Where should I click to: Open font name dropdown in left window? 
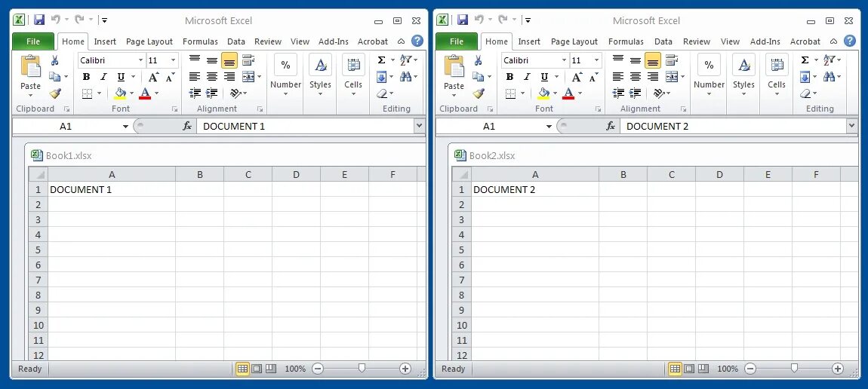pos(140,60)
